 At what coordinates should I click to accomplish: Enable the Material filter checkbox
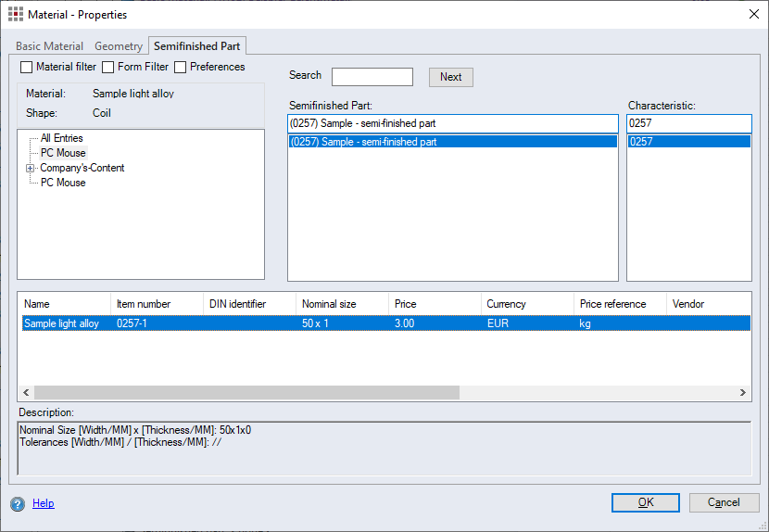tap(27, 68)
